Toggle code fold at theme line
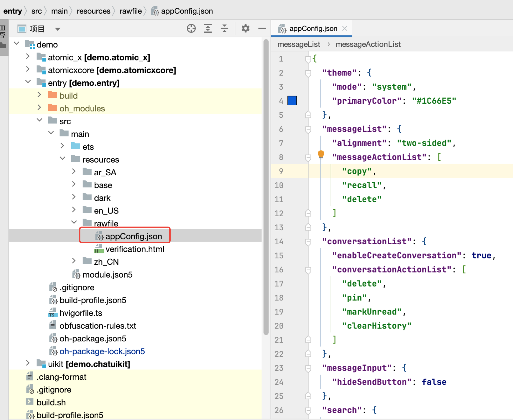513x420 pixels. coord(308,73)
